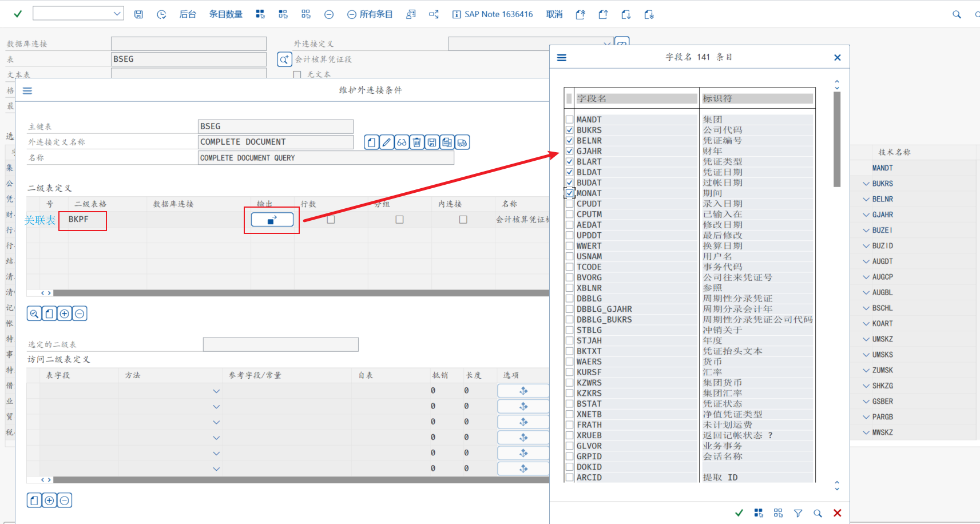Click 取消 in the main toolbar

pyautogui.click(x=554, y=14)
